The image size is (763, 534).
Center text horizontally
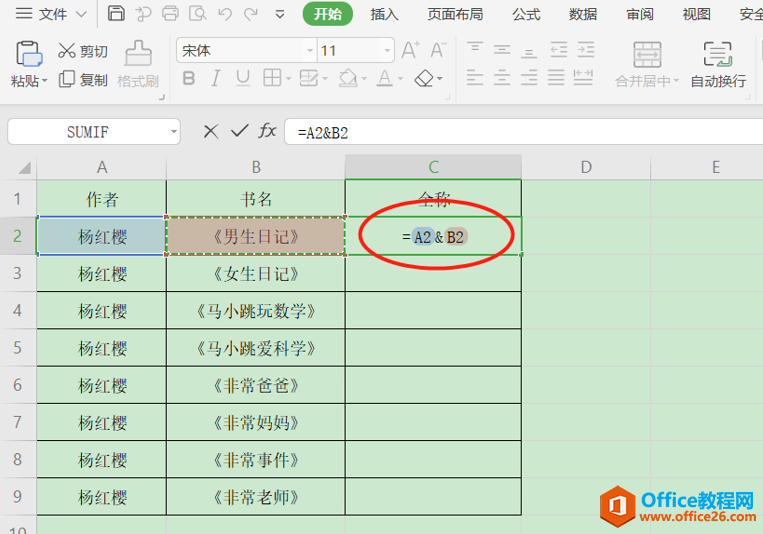pyautogui.click(x=502, y=78)
